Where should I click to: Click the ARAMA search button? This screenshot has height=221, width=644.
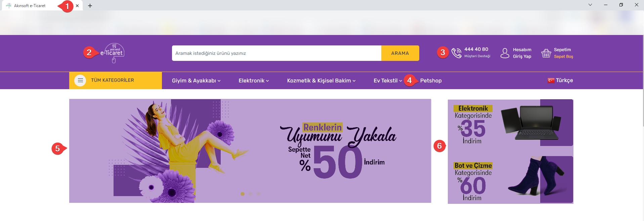coord(400,53)
